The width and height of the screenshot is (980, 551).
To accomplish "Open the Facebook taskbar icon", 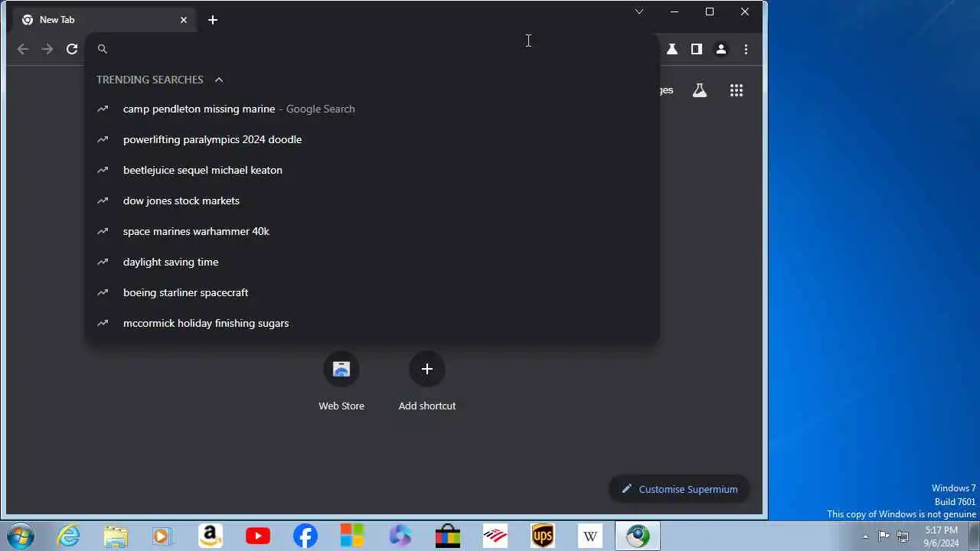I will pyautogui.click(x=305, y=536).
